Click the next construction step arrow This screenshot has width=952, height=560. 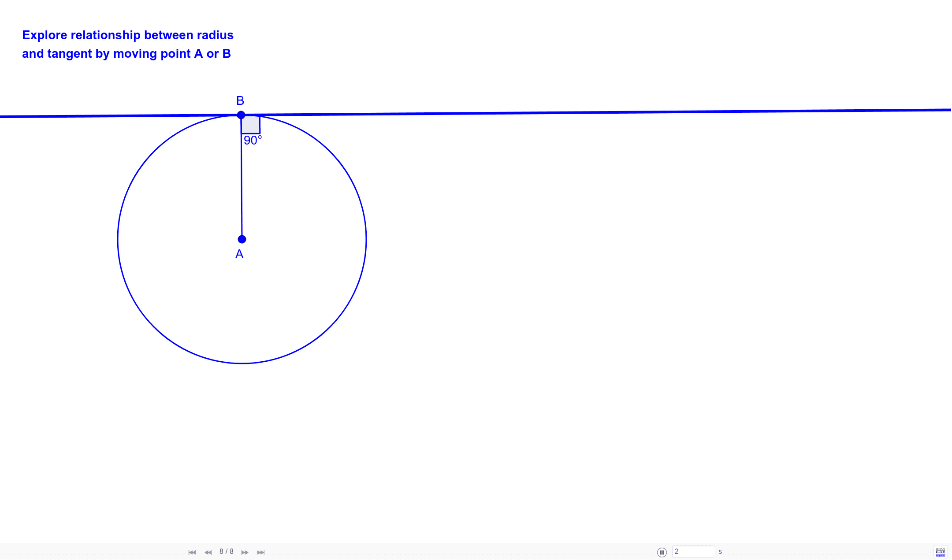tap(245, 552)
